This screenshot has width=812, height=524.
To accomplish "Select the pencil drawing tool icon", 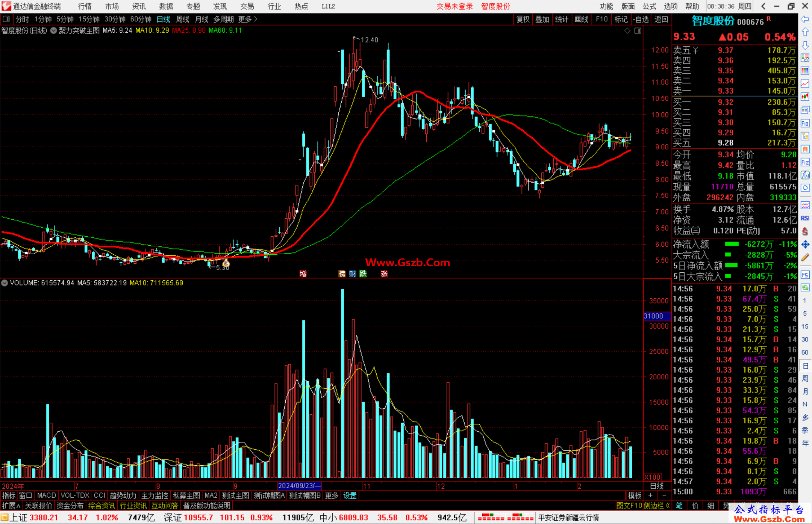I will (x=805, y=257).
